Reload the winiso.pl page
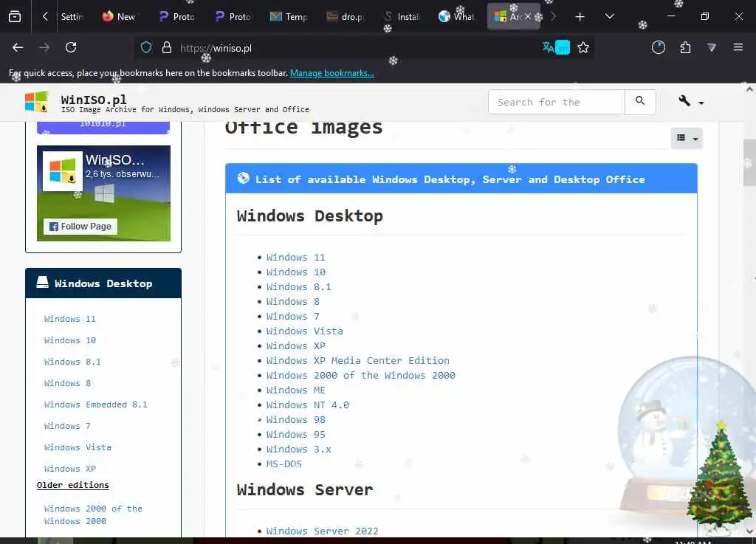The image size is (756, 544). 71,48
